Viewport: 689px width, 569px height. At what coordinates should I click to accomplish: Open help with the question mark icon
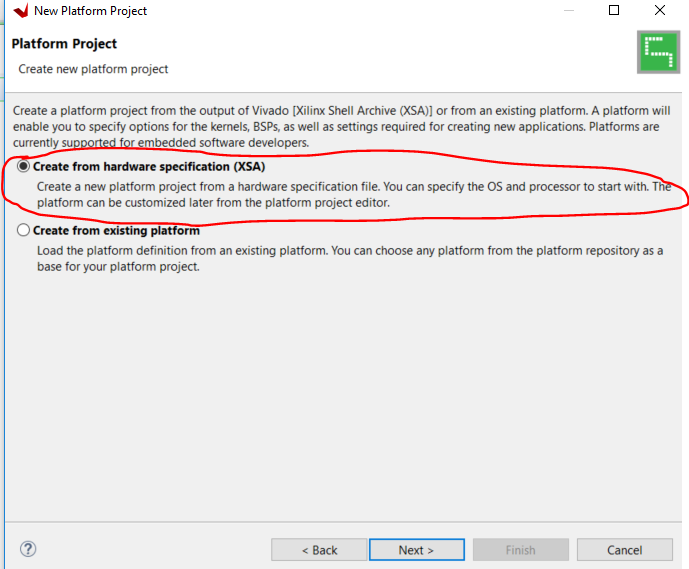point(28,549)
